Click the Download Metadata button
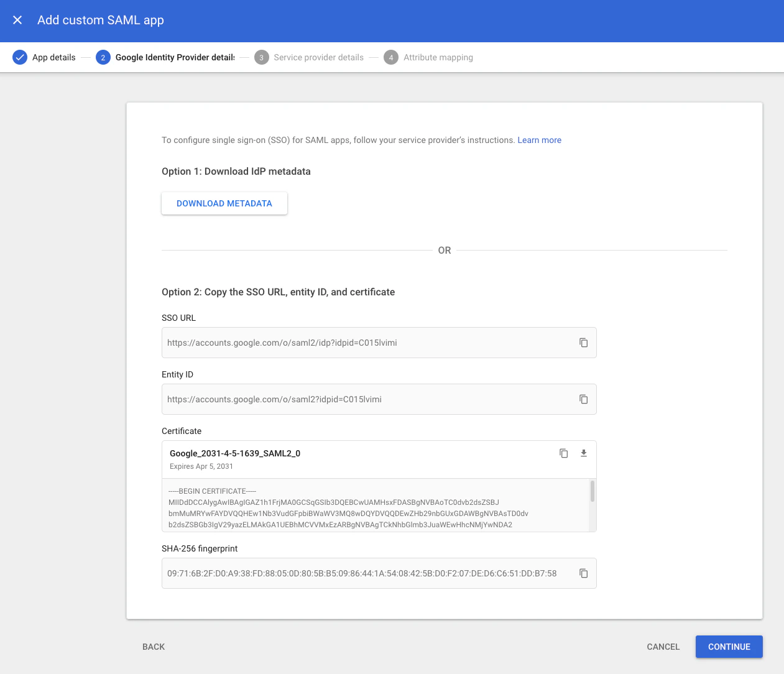Screen dimensions: 784x674 pyautogui.click(x=224, y=203)
